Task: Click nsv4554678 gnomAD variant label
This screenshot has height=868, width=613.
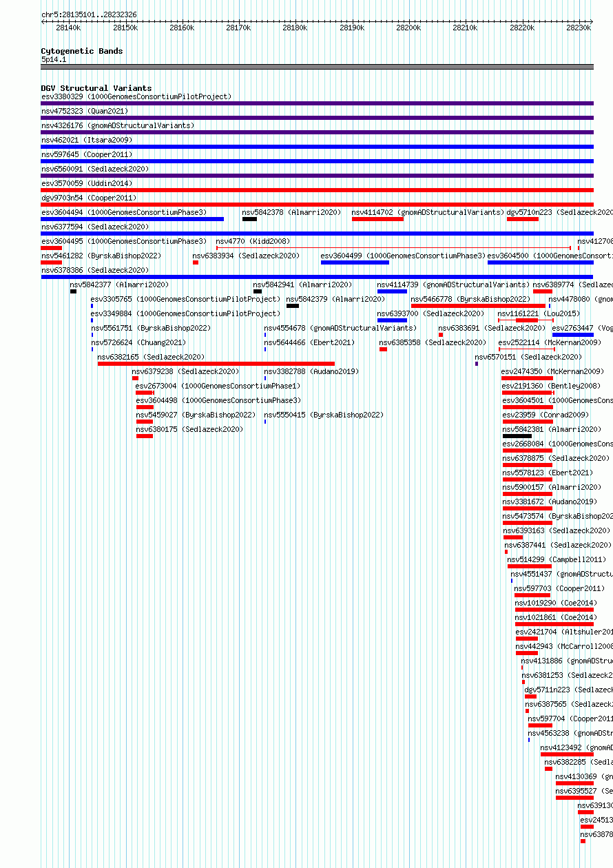Action: pyautogui.click(x=341, y=328)
